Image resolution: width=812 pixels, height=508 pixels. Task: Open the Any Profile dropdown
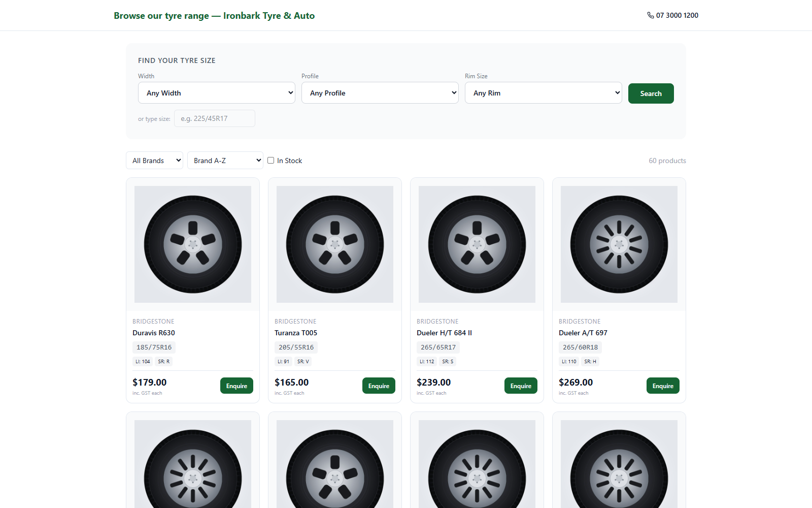(380, 93)
